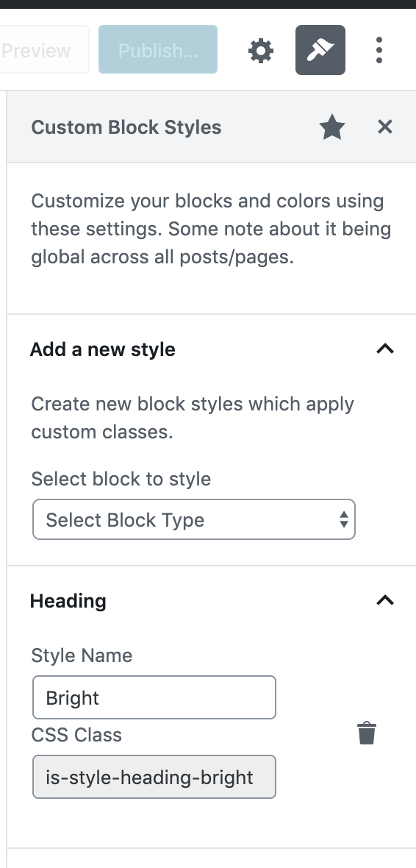
Task: Click the Publish button
Action: tap(158, 49)
